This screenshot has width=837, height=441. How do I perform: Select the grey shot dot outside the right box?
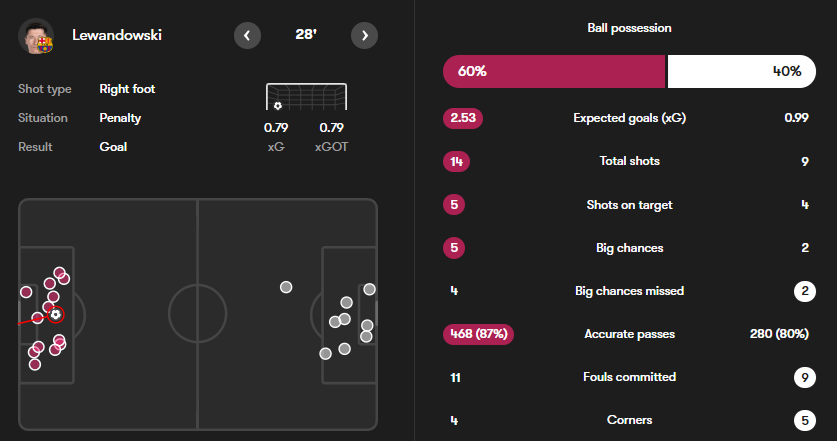[x=286, y=287]
